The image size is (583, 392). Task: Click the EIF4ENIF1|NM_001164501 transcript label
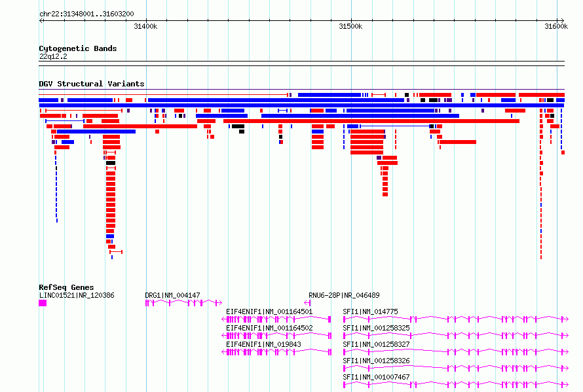pos(269,312)
